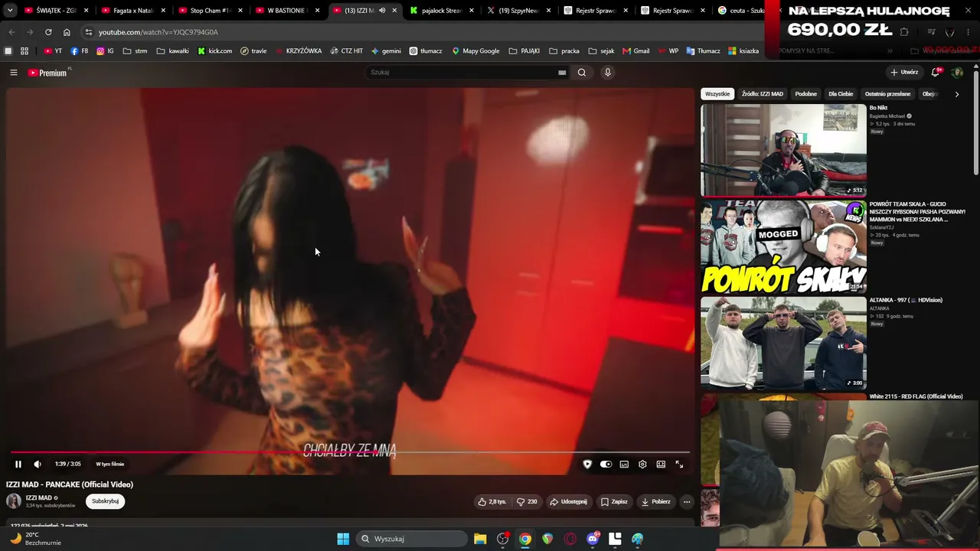Image resolution: width=980 pixels, height=551 pixels.
Task: Open the sejak bookmarks folder
Action: point(602,51)
